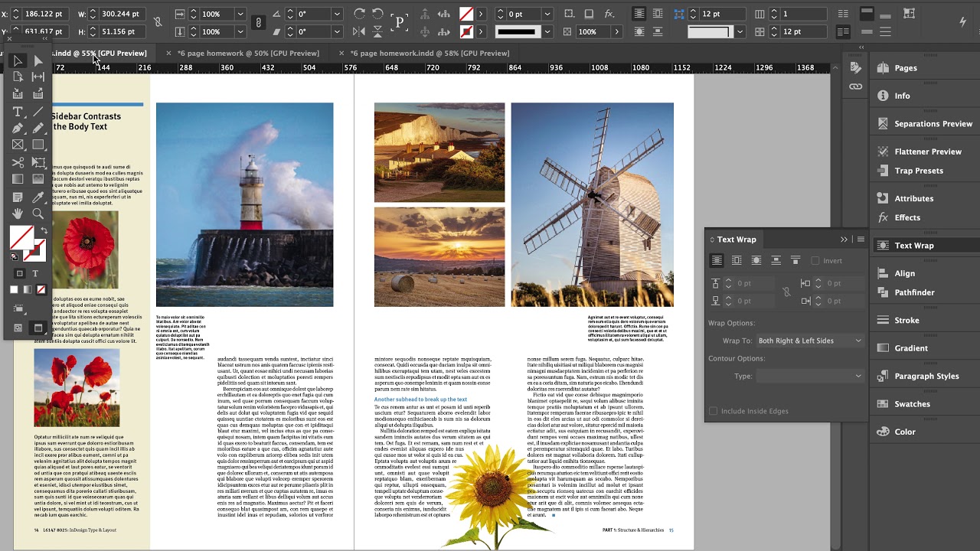Click the stroke color swatch in control bar
This screenshot has height=551, width=980.
click(466, 31)
